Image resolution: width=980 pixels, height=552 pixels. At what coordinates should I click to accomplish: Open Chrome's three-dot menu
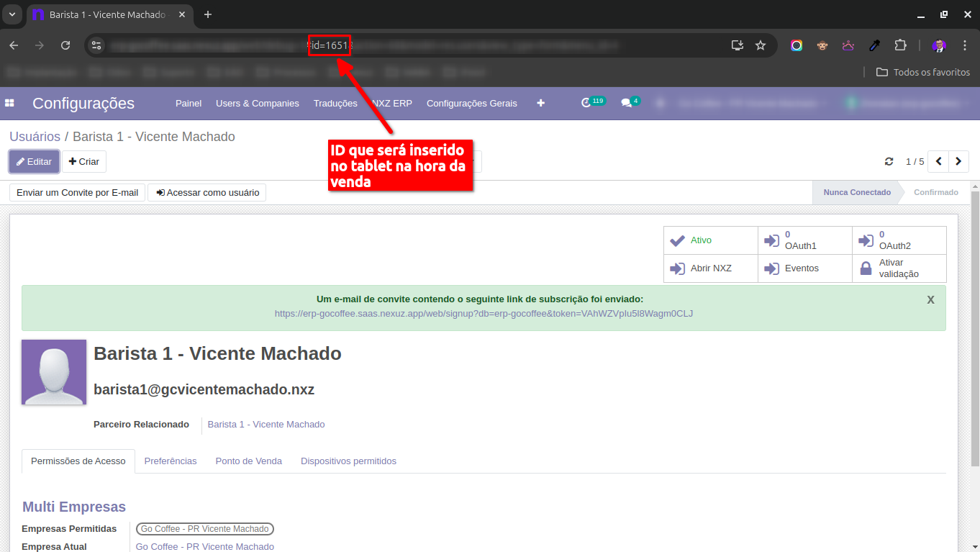click(x=966, y=45)
